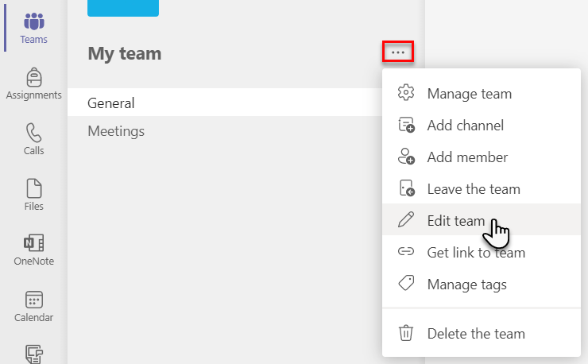
Task: Open the Calls phone icon
Action: (x=33, y=139)
